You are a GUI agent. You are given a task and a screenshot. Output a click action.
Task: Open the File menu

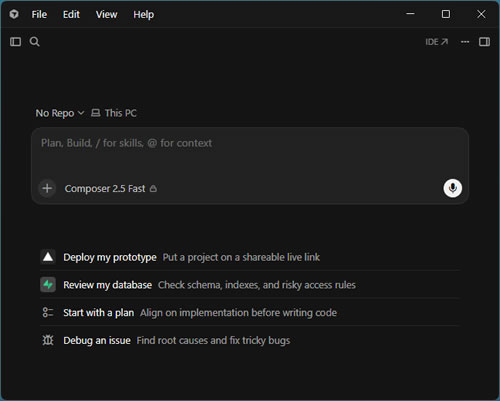point(39,14)
